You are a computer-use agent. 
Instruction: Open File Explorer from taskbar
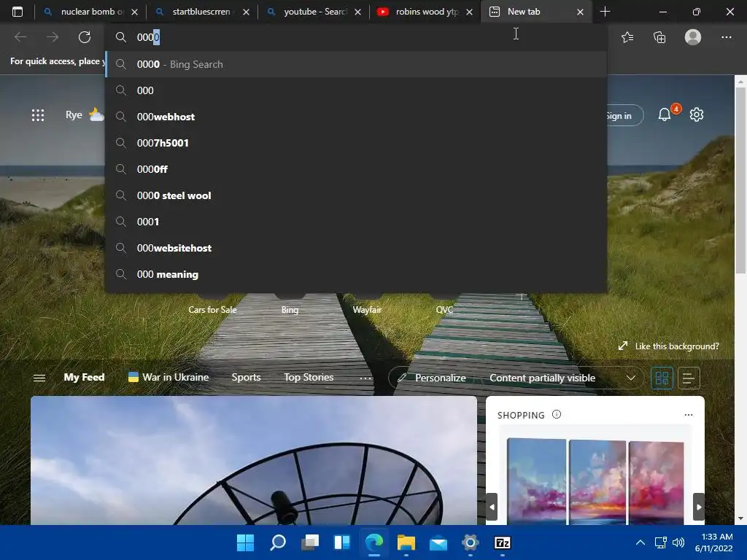(406, 542)
